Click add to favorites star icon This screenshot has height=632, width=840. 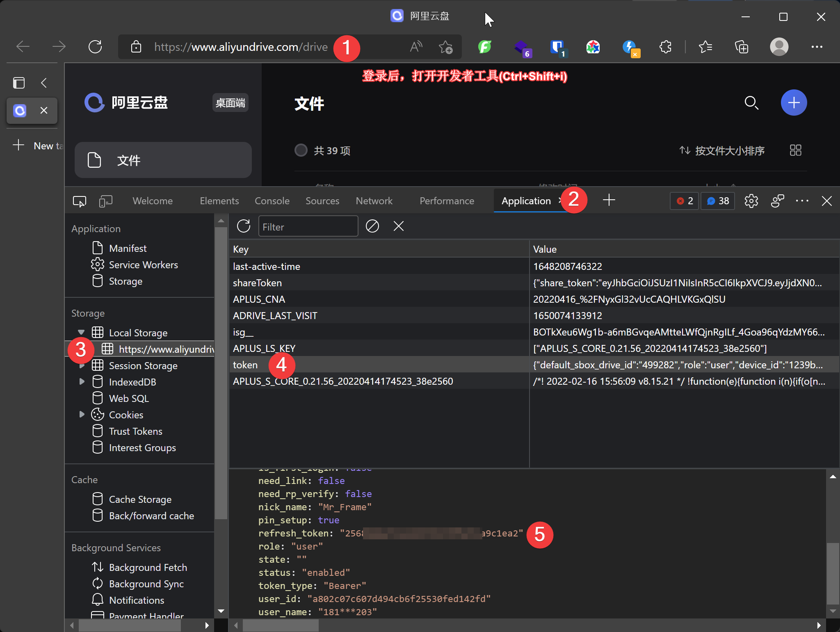coord(445,47)
